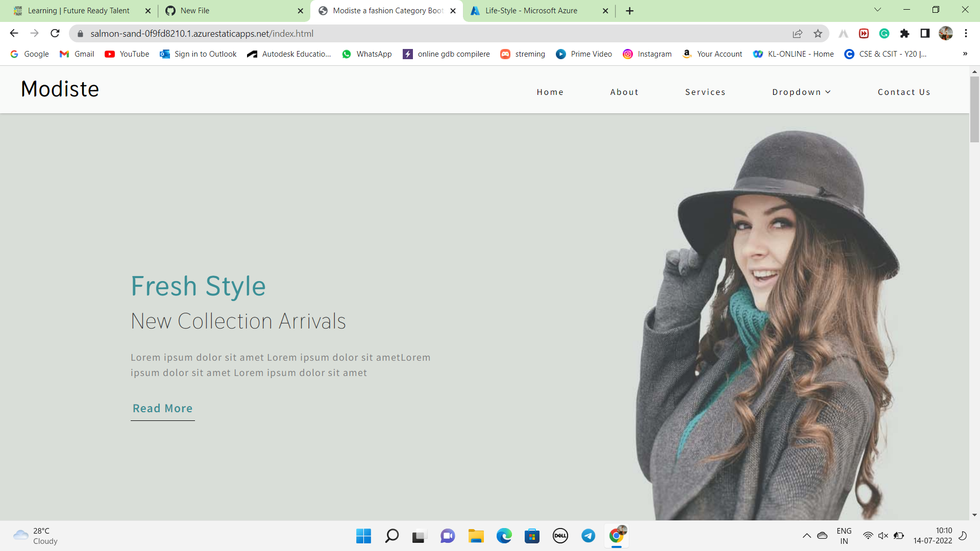The width and height of the screenshot is (980, 551).
Task: Share this page from the address bar
Action: (x=797, y=34)
